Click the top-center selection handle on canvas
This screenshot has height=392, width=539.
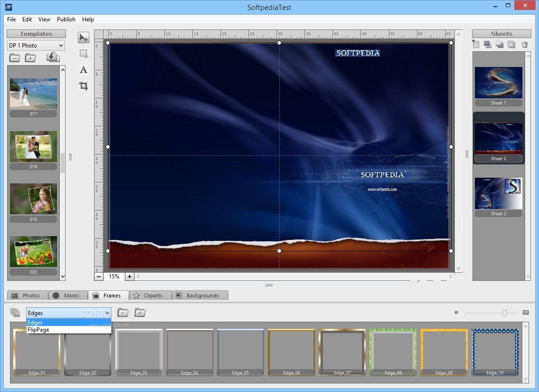(x=279, y=43)
